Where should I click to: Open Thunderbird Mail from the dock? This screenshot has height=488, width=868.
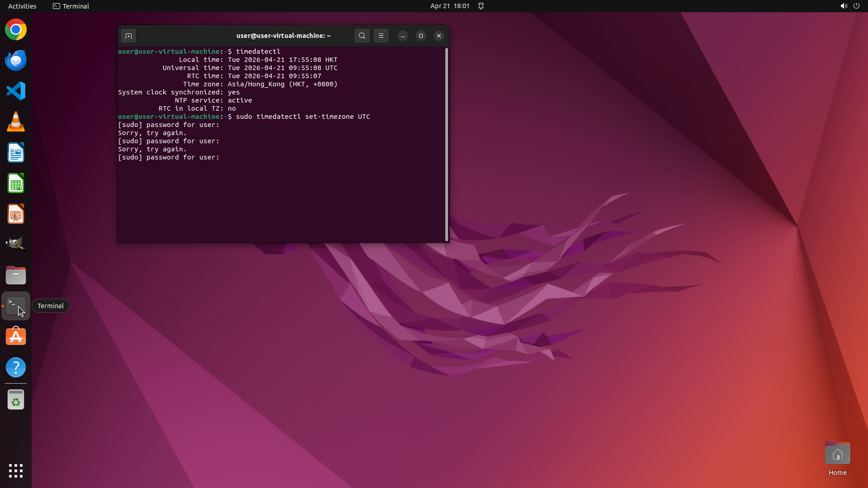(16, 61)
